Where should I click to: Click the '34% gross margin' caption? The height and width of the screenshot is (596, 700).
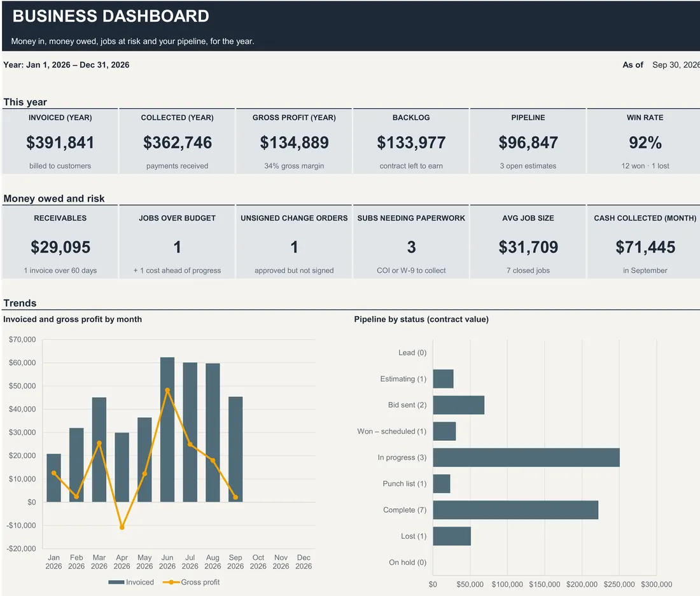click(x=294, y=166)
